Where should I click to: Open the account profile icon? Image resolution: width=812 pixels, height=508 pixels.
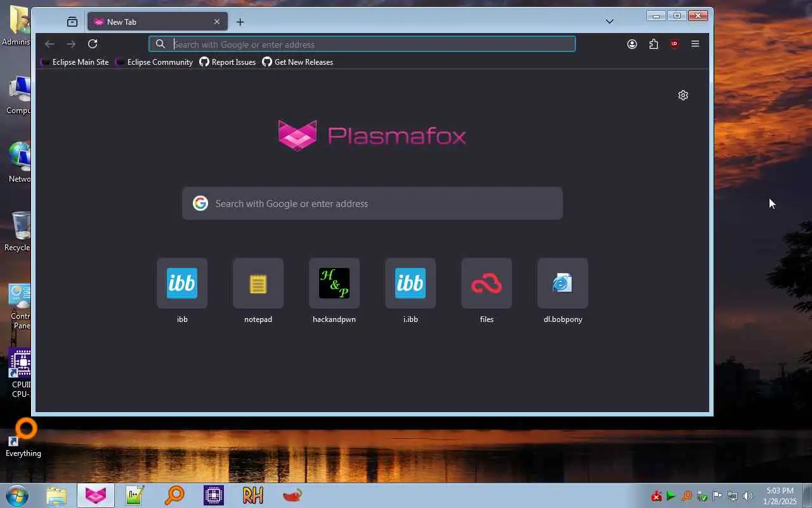pyautogui.click(x=632, y=44)
